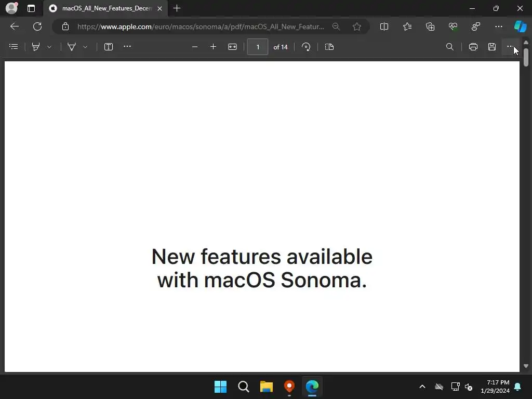Open the Favorites list
532x399 pixels.
[407, 26]
